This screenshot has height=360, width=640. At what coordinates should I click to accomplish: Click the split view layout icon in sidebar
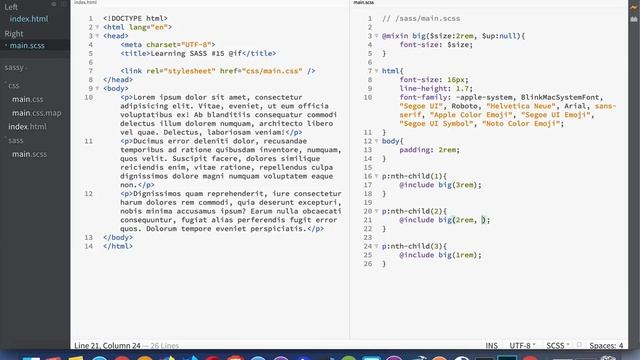click(x=64, y=4)
